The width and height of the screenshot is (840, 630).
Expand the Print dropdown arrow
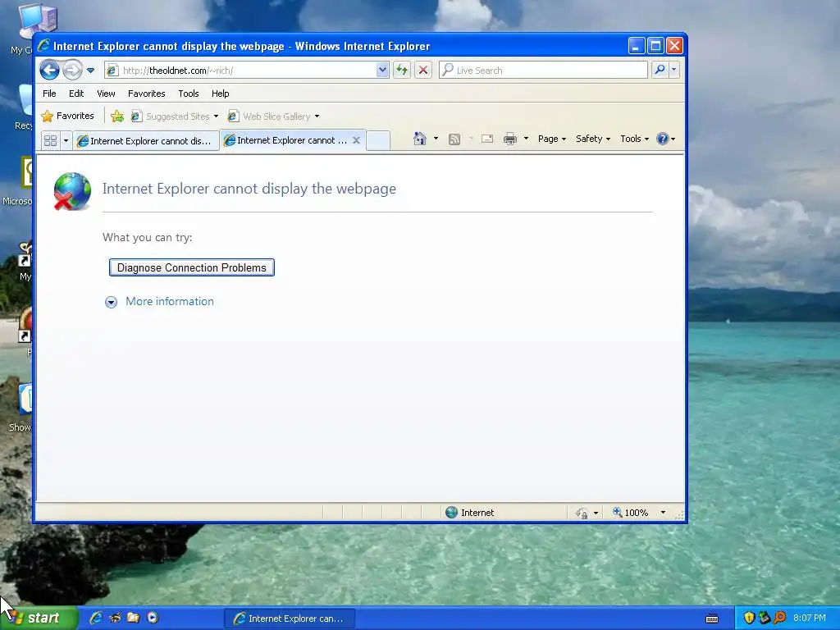(526, 139)
